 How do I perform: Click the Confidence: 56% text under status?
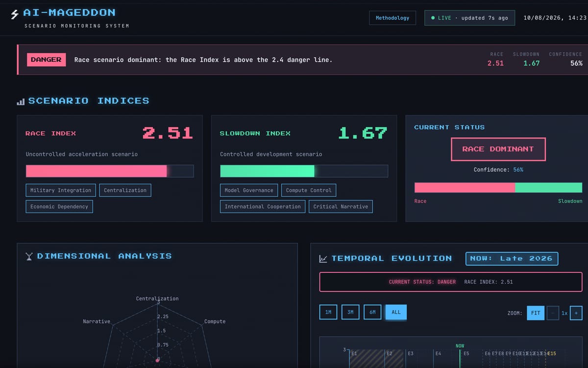click(498, 170)
